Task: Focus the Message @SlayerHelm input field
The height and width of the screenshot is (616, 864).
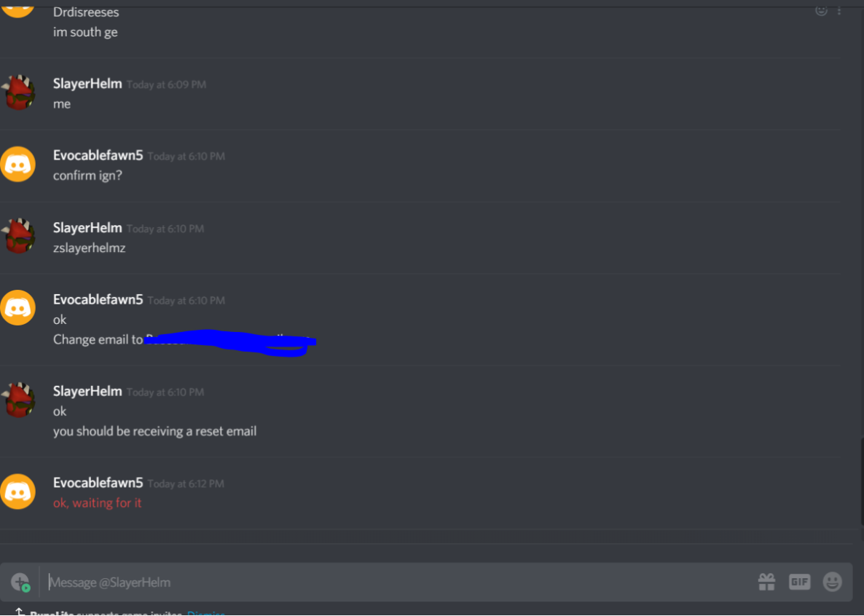Action: [397, 583]
